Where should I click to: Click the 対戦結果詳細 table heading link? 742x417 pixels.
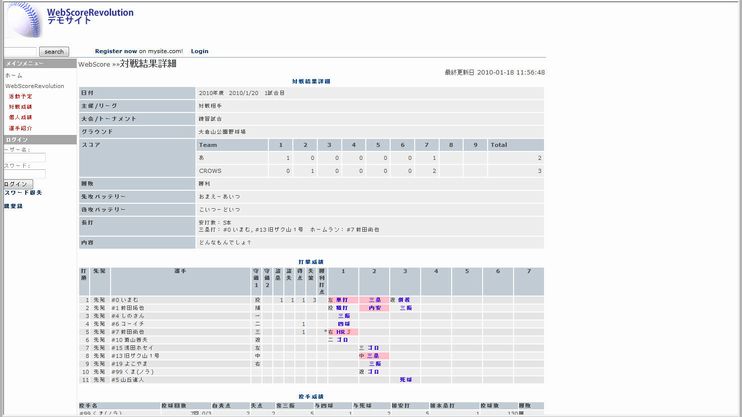click(311, 80)
